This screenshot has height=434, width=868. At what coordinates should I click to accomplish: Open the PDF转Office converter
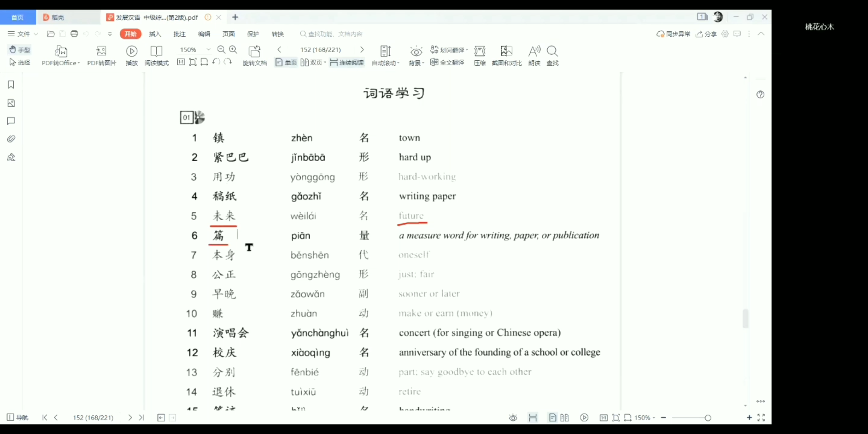point(61,55)
